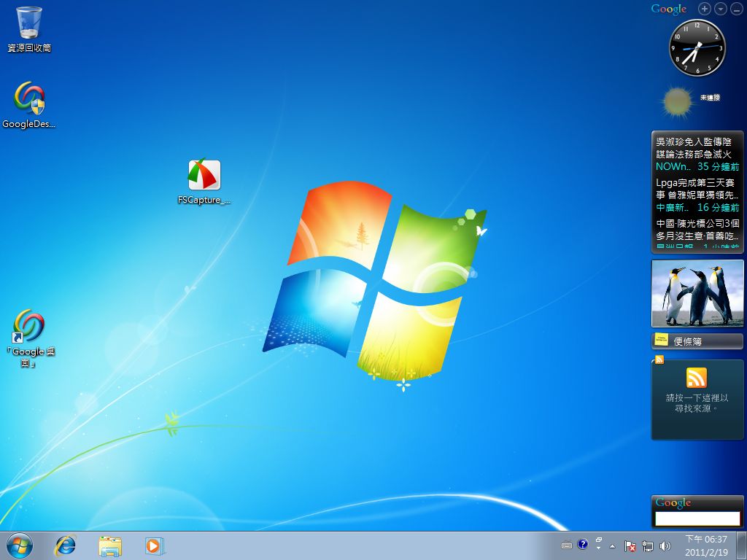The image size is (747, 560).
Task: Open Action Center flag icon
Action: 630,546
